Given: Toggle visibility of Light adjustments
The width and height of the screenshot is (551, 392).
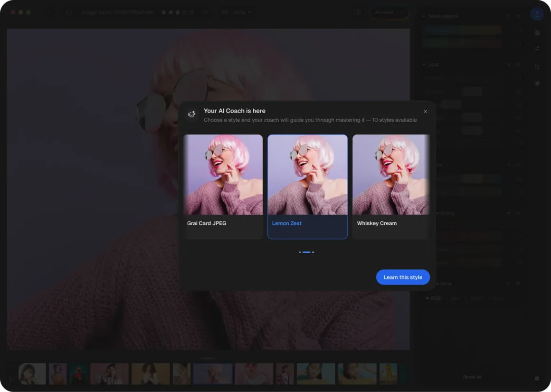Looking at the screenshot, I should (508, 65).
